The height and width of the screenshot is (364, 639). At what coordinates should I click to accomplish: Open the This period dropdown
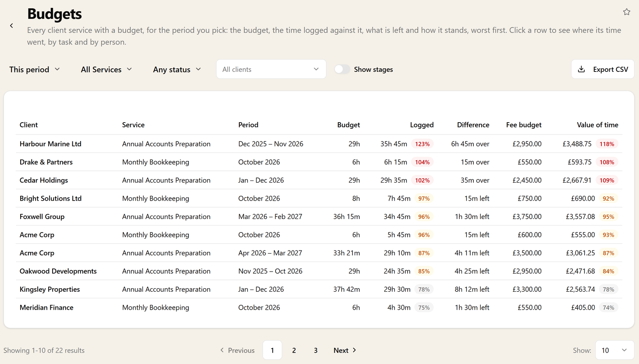[x=35, y=69]
